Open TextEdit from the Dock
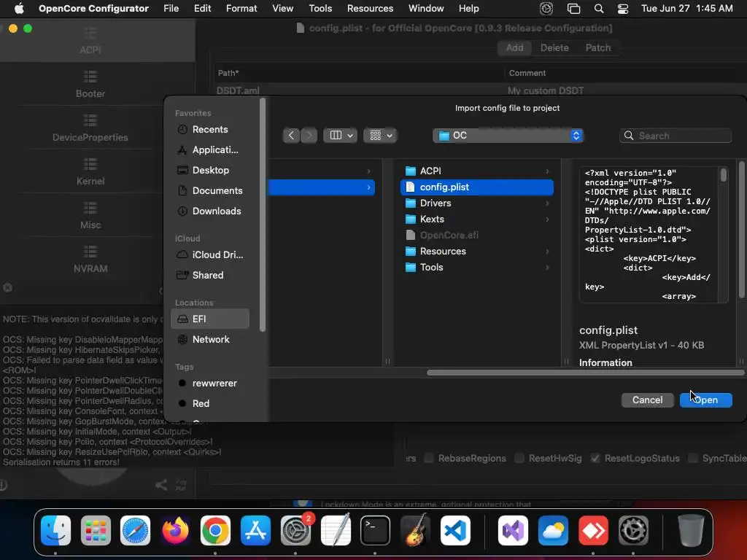747x560 pixels. pyautogui.click(x=336, y=530)
